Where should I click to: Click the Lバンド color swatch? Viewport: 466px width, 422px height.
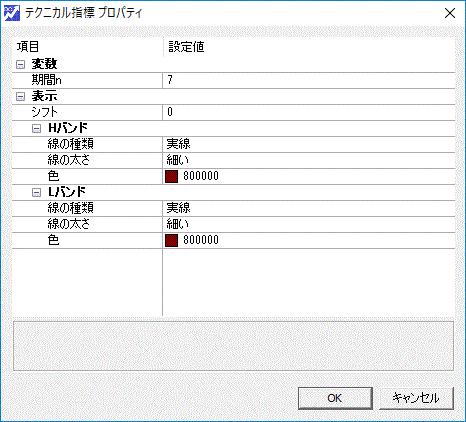click(x=171, y=240)
